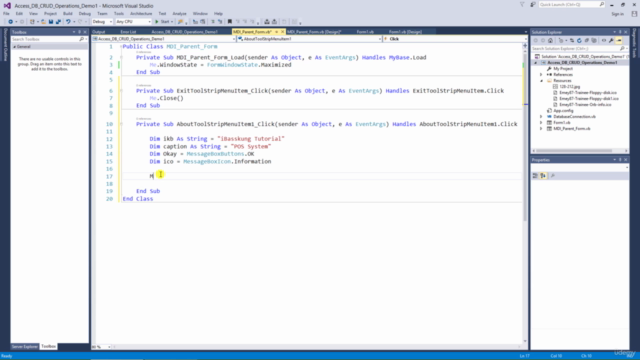This screenshot has height=360, width=640.
Task: Click the Property Pages wrench in Properties panel
Action: tap(553, 176)
